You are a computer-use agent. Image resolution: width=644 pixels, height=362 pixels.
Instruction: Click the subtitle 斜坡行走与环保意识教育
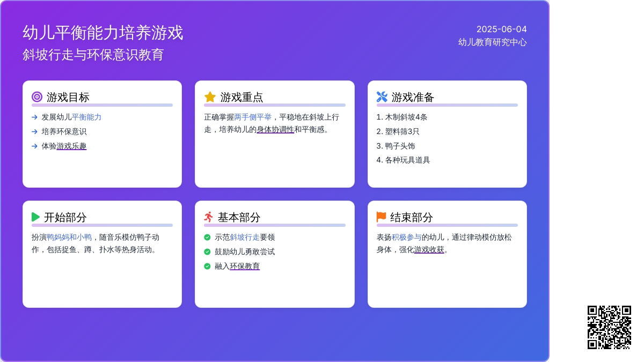click(x=93, y=55)
